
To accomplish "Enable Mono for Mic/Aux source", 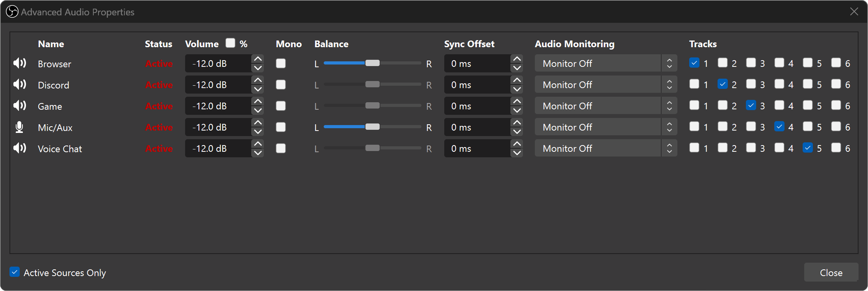I will (x=281, y=127).
